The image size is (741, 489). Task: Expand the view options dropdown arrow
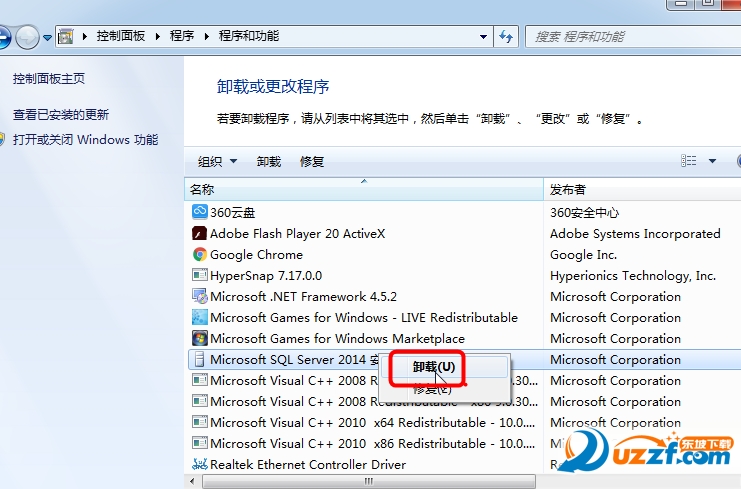coord(712,161)
